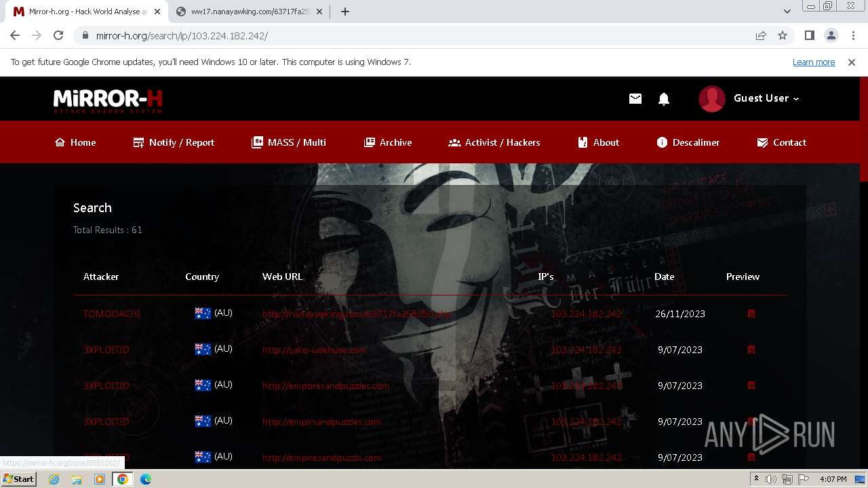Go to Home menu item
Viewport: 868px width, 488px height.
coord(75,142)
